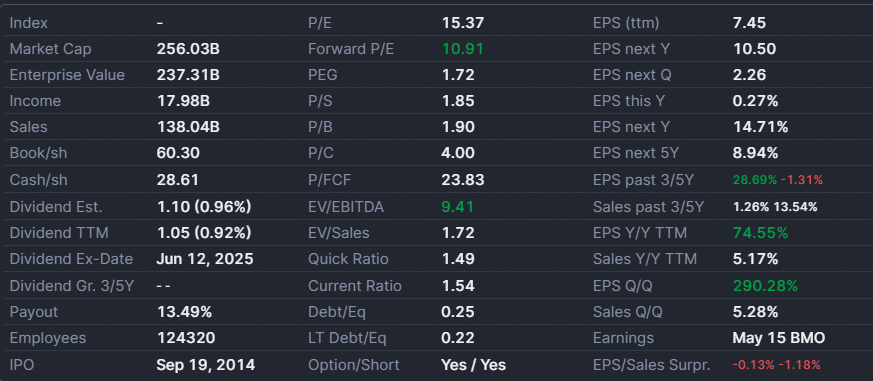Select the EPS (ttm) value 7.45
This screenshot has width=873, height=381.
pyautogui.click(x=749, y=23)
